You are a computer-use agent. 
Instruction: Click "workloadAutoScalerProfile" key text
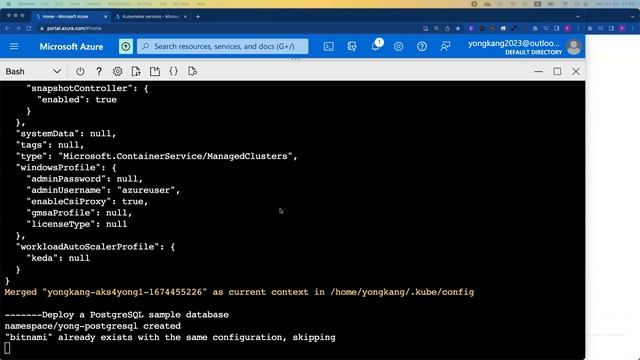point(90,247)
